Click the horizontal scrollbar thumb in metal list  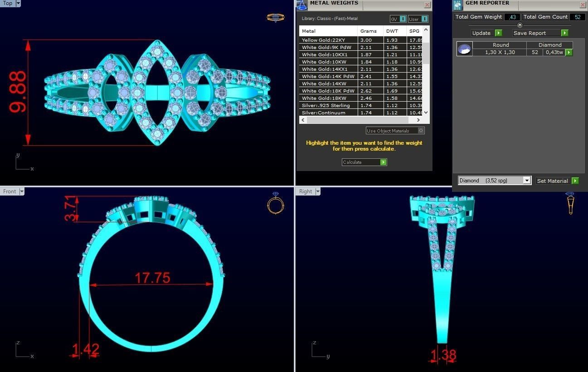(x=357, y=120)
